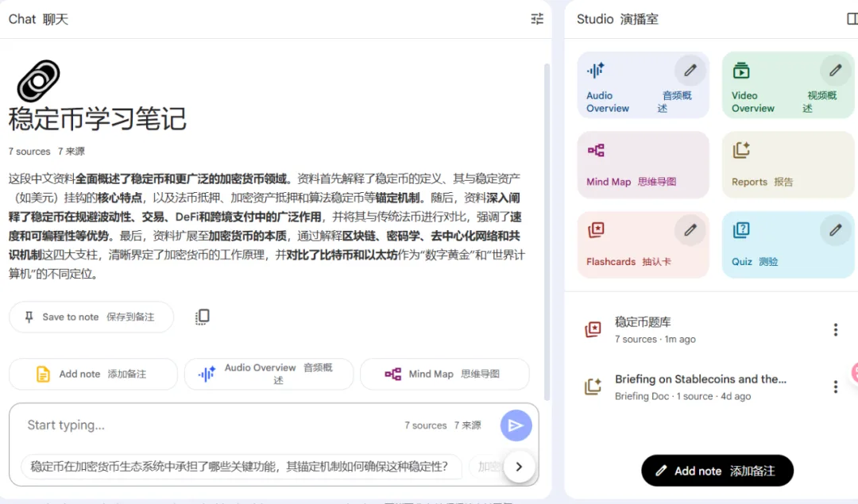Select the suggested question about 稳定币 锚定机制
858x504 pixels.
[x=242, y=467]
